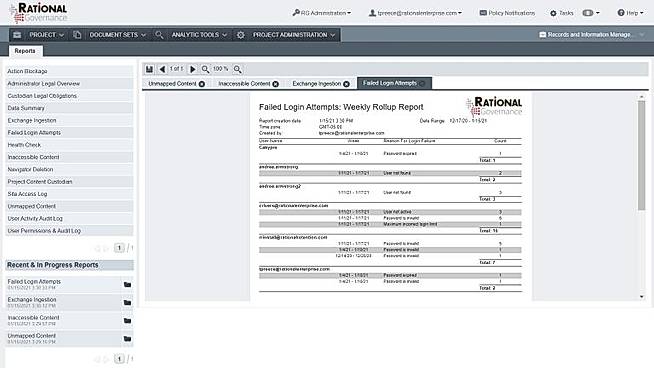654x368 pixels.
Task: Save the report using the disk icon
Action: coord(149,69)
